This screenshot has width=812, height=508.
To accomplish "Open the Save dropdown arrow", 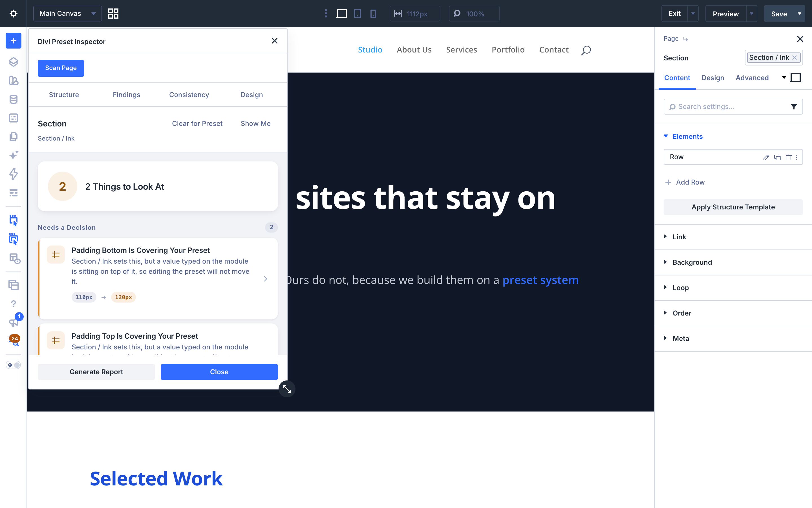I will click(800, 14).
